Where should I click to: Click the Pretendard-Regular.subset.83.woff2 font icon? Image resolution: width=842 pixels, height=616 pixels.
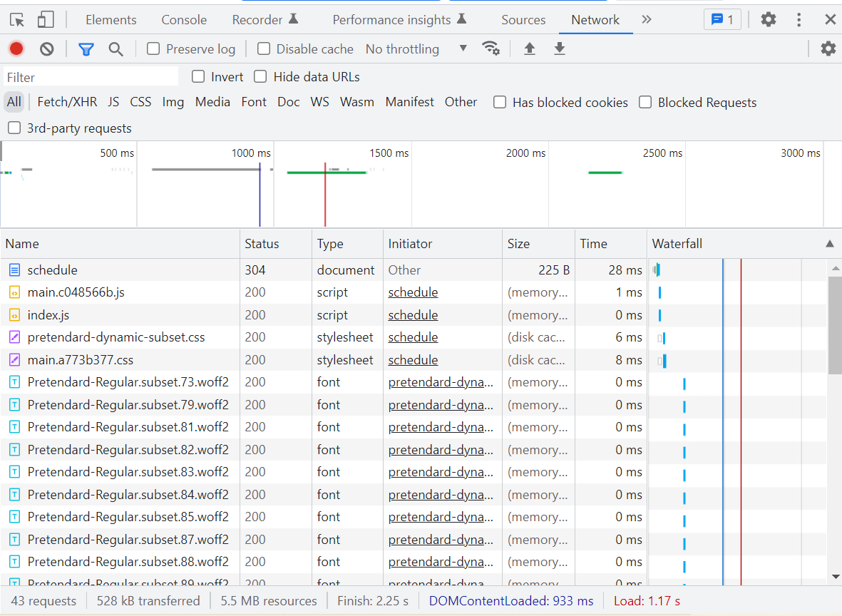tap(14, 472)
